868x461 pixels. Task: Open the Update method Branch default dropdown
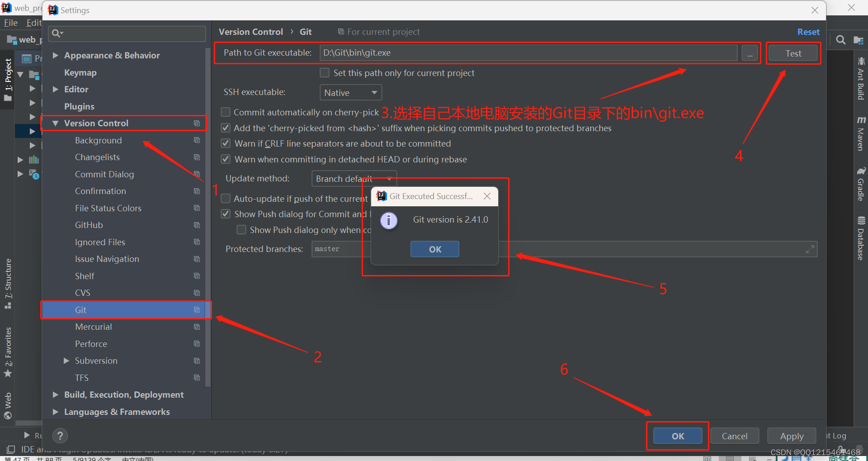click(354, 179)
